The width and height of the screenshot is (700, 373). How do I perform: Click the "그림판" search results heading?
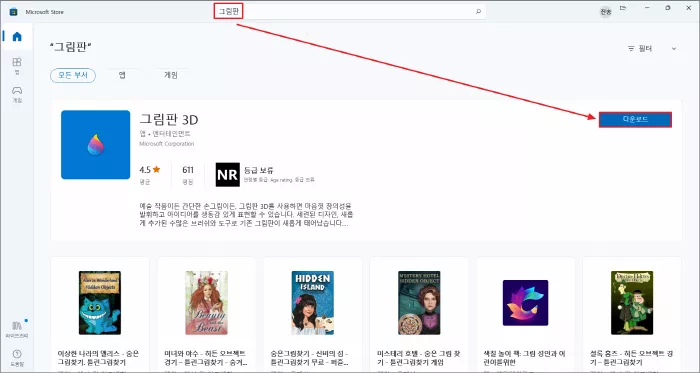71,47
